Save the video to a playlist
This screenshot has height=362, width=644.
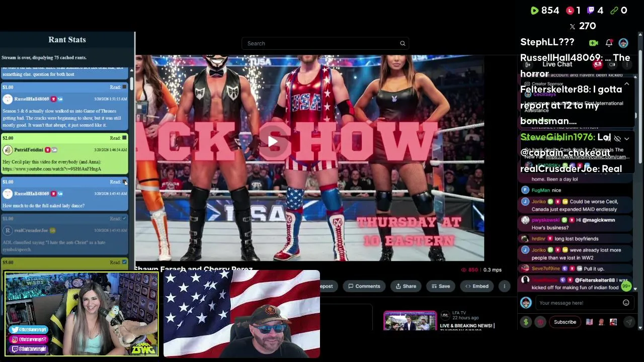click(x=441, y=286)
